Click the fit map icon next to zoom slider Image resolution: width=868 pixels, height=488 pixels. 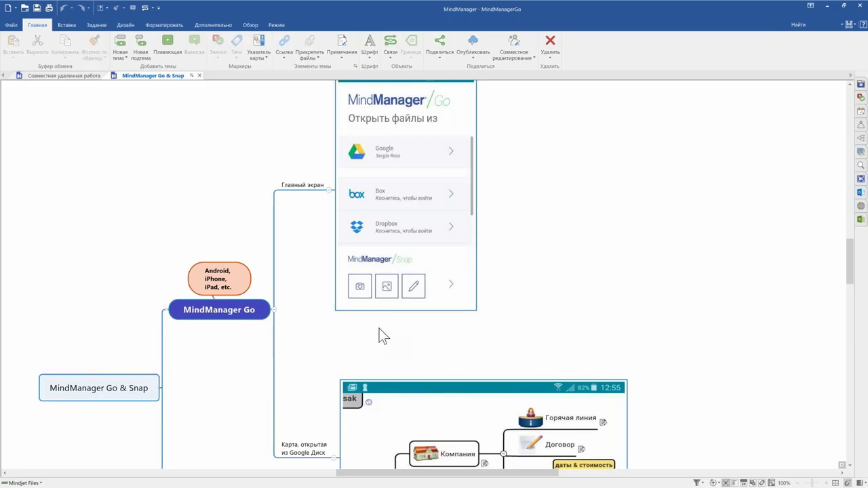pyautogui.click(x=835, y=483)
